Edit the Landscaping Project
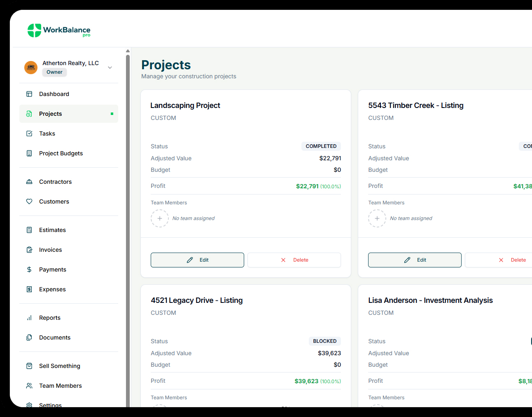This screenshot has height=417, width=532. click(x=197, y=260)
